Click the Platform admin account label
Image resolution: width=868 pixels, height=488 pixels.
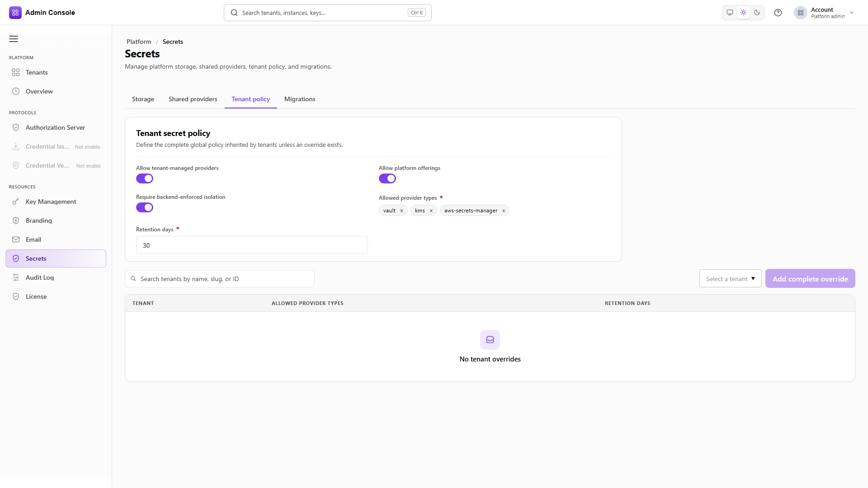click(828, 16)
